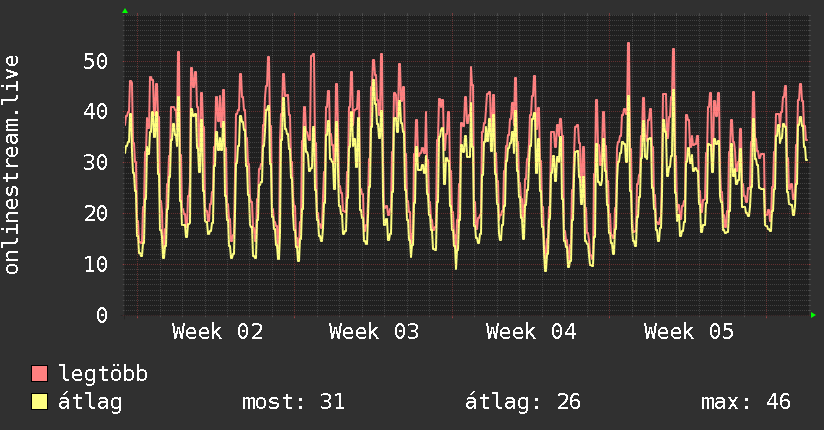This screenshot has width=824, height=430.
Task: Click the "átlag: 26" average statistic
Action: pos(522,402)
